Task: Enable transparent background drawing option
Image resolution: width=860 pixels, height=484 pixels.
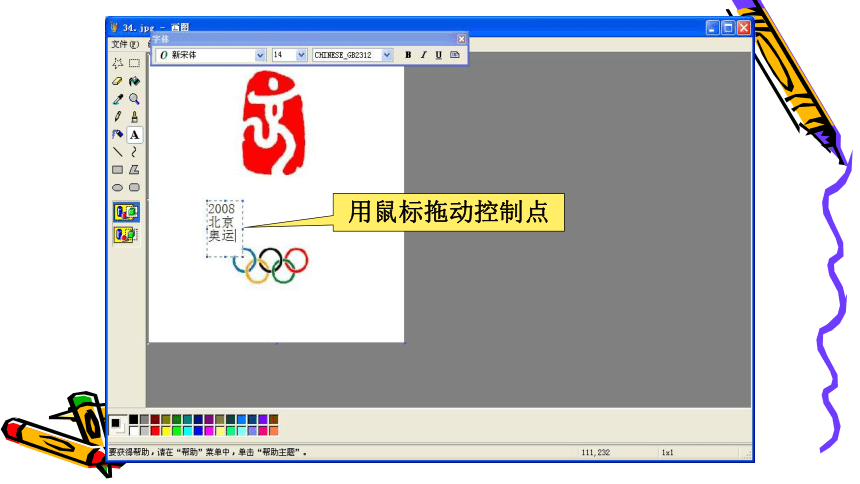Action: 126,235
